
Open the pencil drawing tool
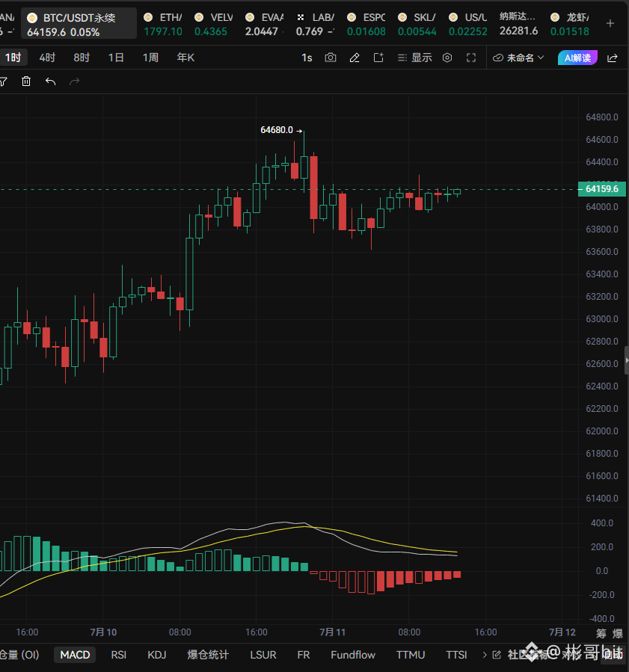[x=355, y=58]
